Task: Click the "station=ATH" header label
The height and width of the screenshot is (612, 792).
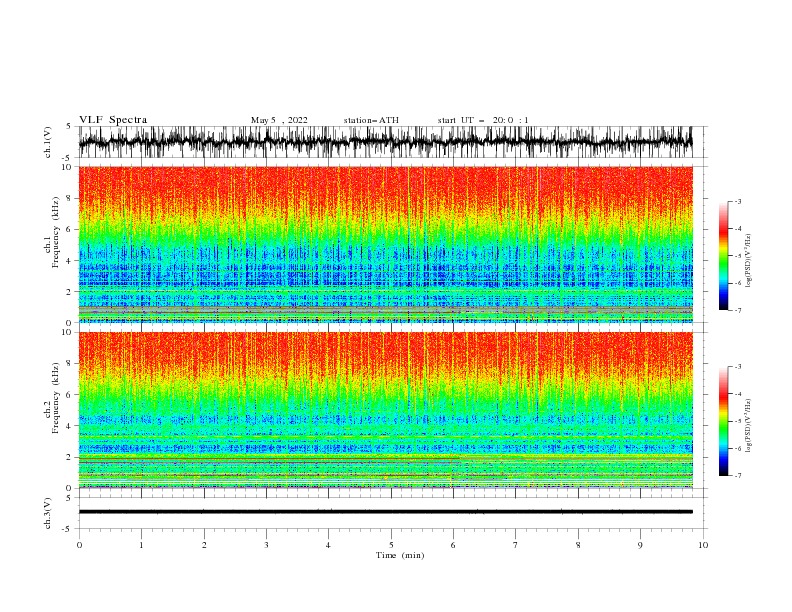Action: [x=371, y=120]
